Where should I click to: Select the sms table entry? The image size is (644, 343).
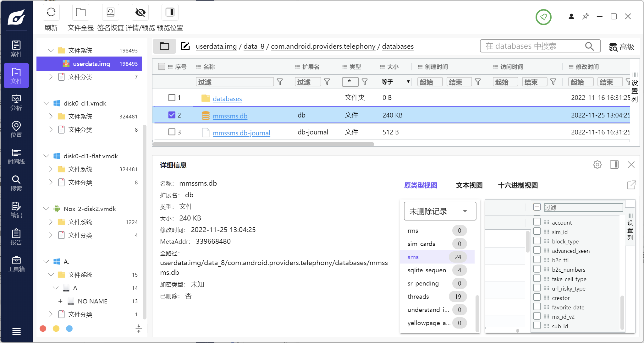tap(437, 257)
